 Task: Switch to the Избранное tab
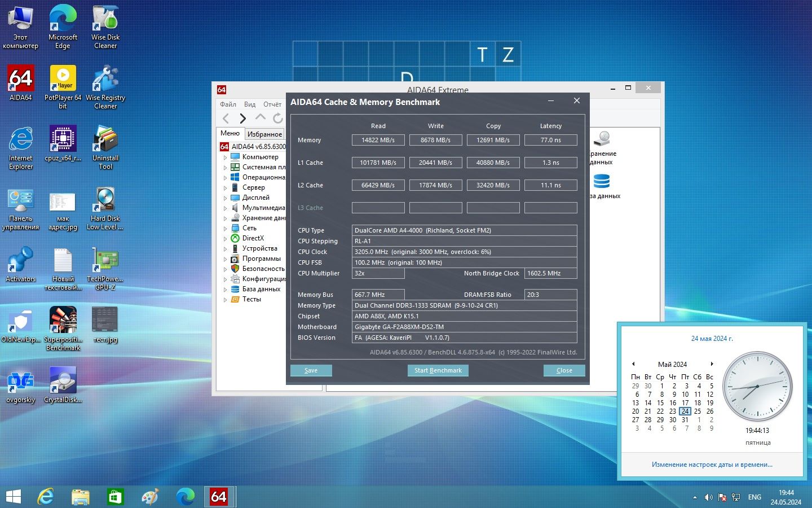(264, 134)
